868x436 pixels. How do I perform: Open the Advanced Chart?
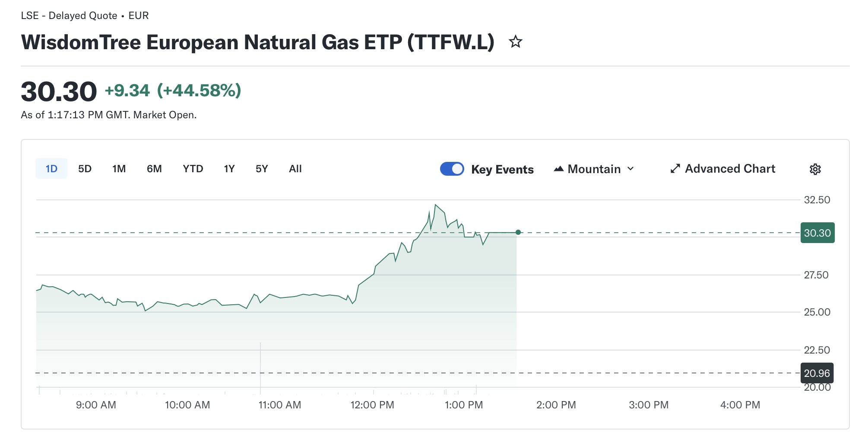[x=730, y=169]
